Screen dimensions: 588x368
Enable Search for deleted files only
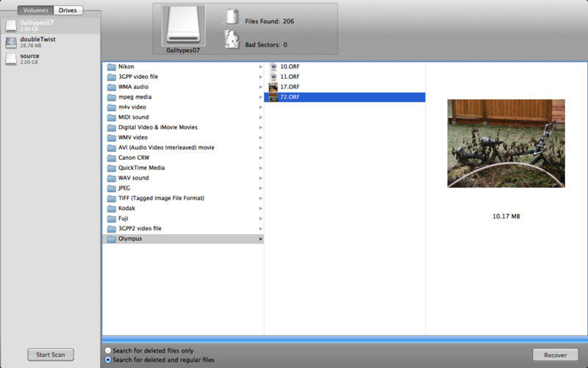point(108,350)
